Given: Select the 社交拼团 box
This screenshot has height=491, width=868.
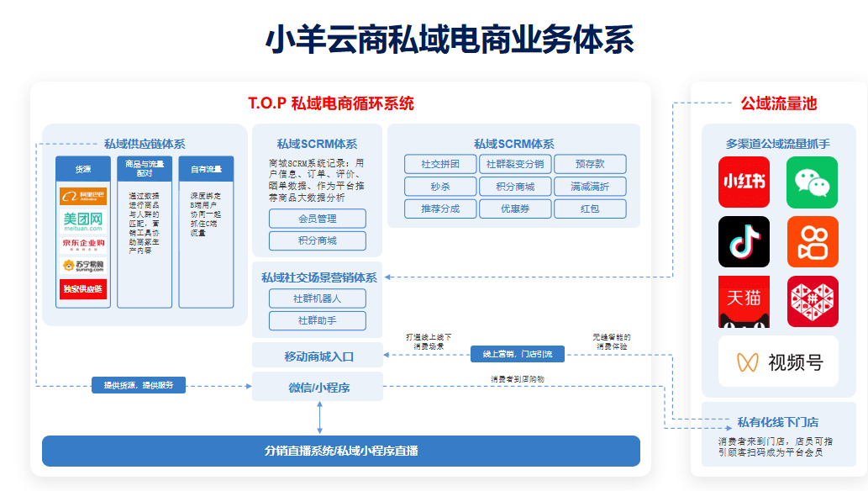Looking at the screenshot, I should (440, 164).
